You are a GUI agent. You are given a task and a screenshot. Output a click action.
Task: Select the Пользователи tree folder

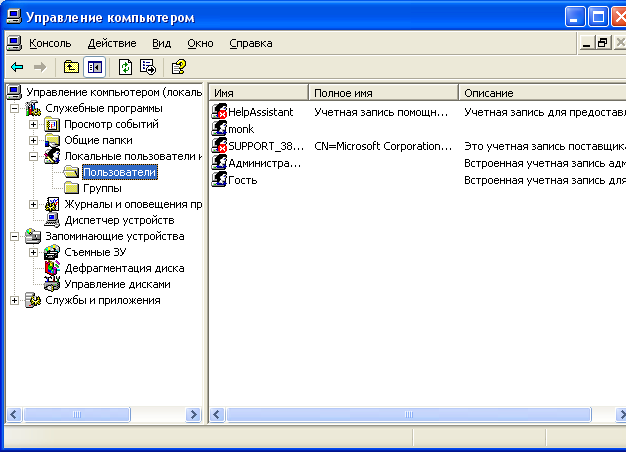[119, 172]
